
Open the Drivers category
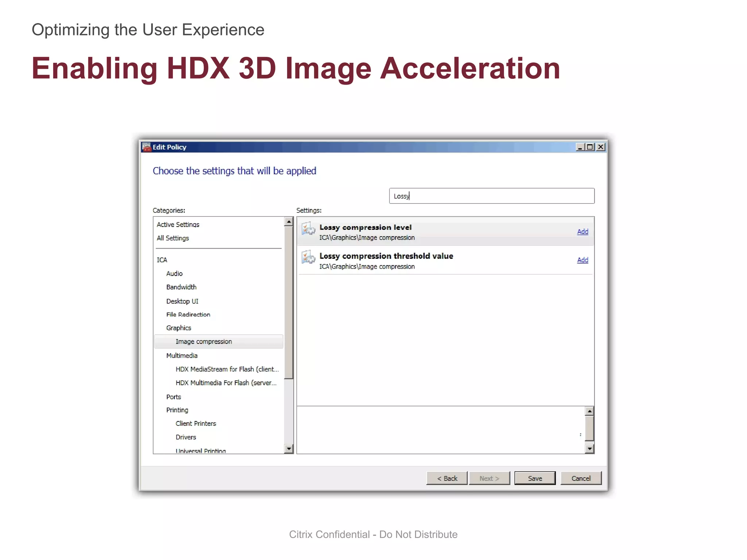186,437
